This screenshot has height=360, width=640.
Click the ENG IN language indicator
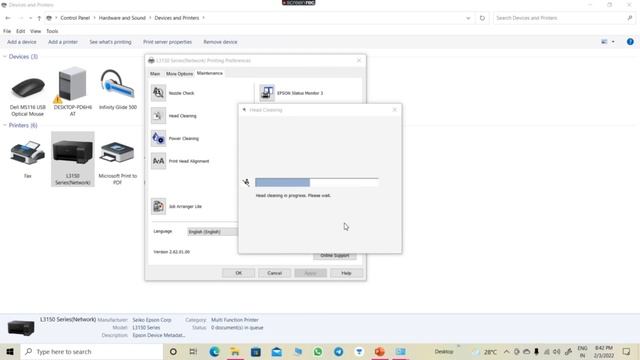click(x=582, y=351)
